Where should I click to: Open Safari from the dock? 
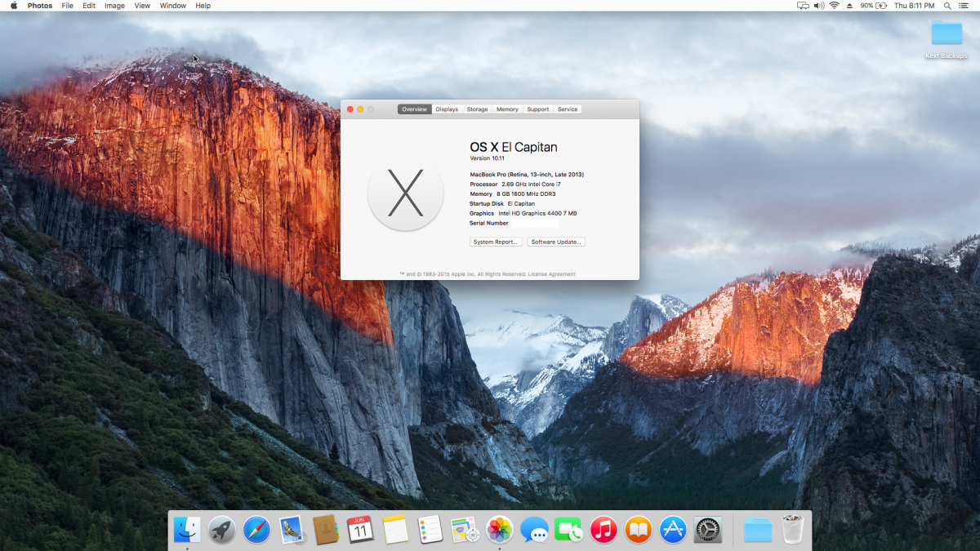(256, 530)
